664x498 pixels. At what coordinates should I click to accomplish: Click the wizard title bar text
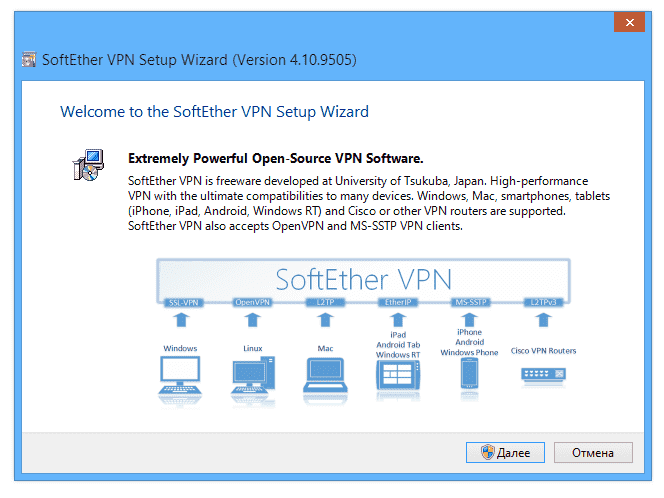[199, 60]
